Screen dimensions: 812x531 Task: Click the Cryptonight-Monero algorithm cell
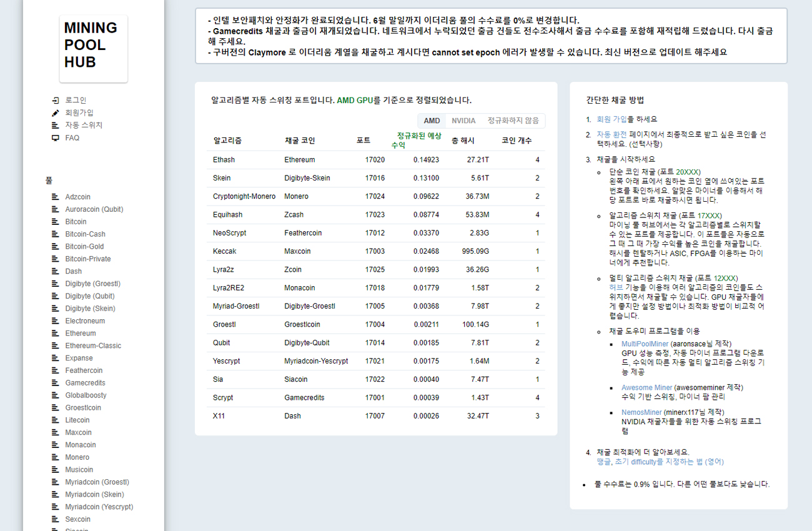pos(244,196)
